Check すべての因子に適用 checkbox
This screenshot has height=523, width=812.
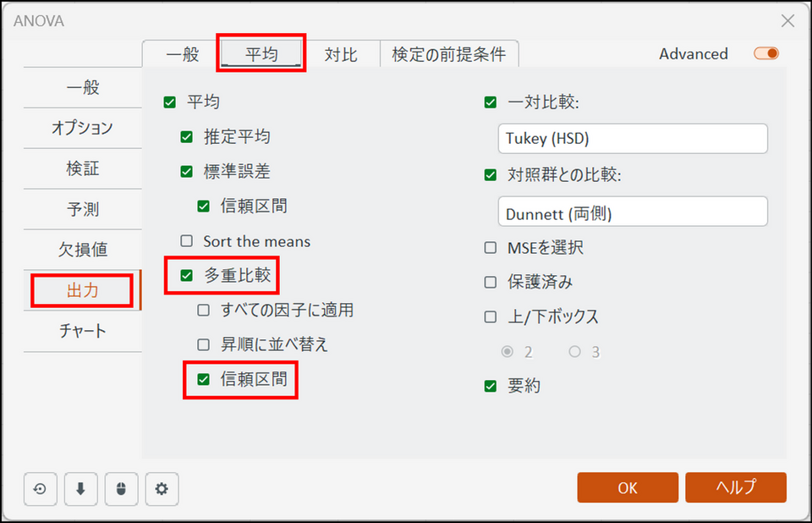pos(204,311)
